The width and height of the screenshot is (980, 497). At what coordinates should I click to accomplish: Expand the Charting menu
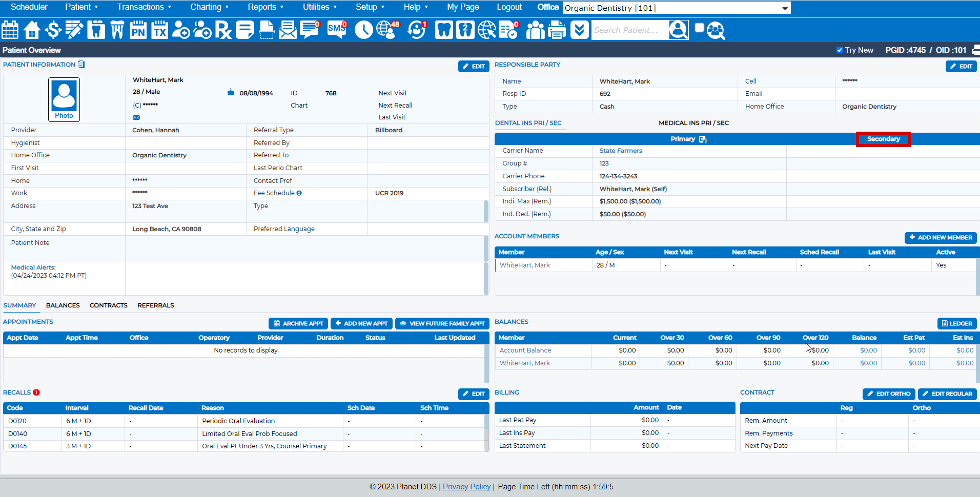click(209, 7)
